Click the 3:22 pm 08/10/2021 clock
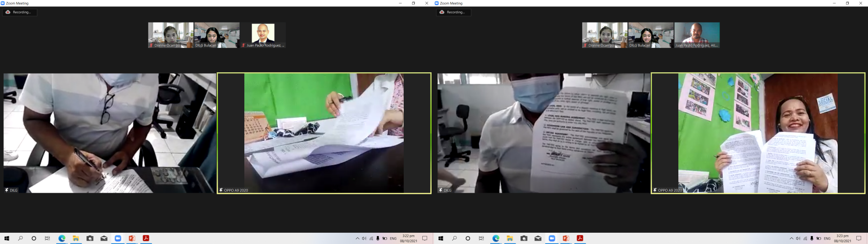868x244 pixels. [x=409, y=239]
